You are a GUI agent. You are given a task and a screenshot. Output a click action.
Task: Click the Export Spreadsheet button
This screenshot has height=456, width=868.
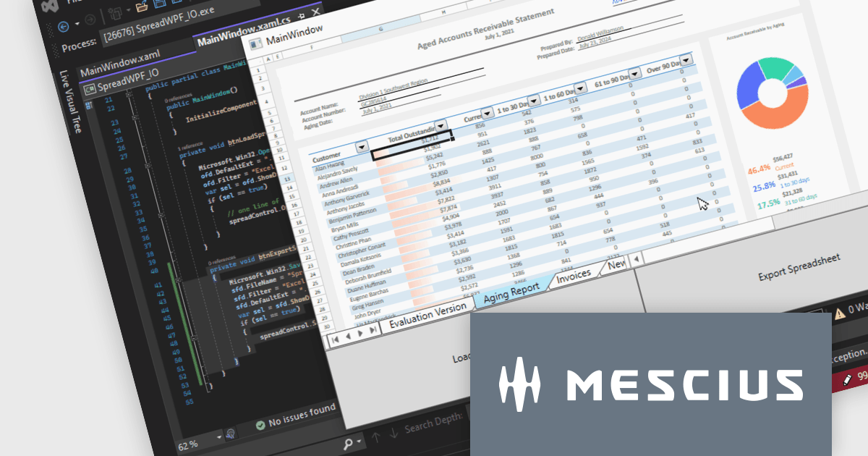tap(799, 267)
